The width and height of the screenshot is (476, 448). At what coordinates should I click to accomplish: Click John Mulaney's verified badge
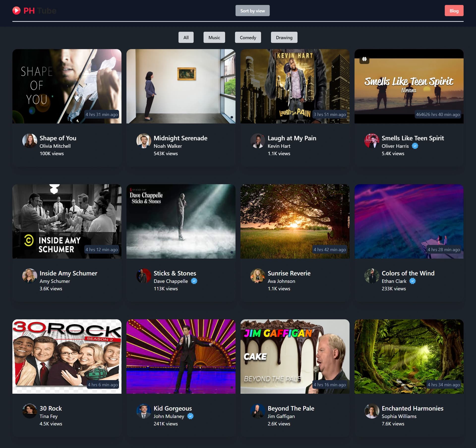pos(190,416)
